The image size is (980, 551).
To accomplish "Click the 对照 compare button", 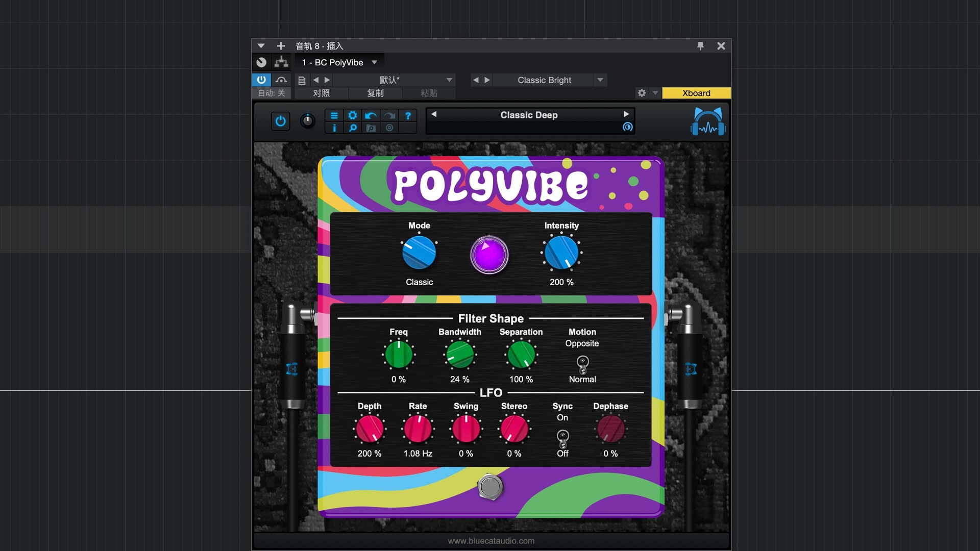I will [x=321, y=93].
